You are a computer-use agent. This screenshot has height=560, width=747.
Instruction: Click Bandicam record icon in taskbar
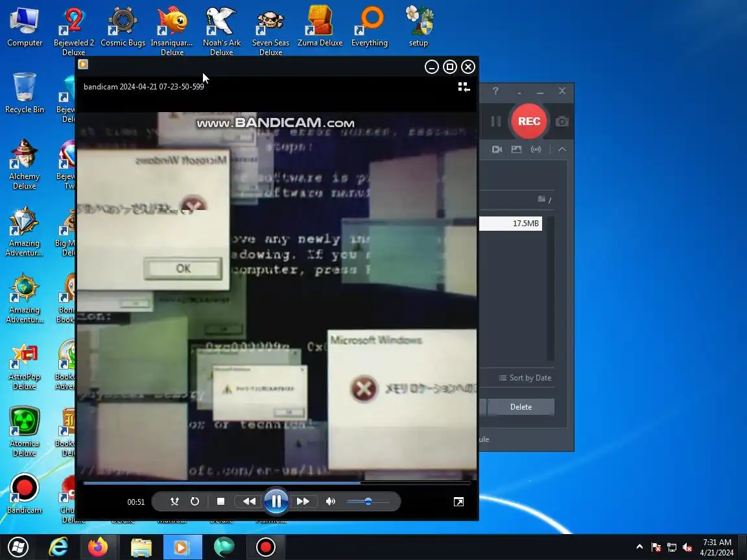pyautogui.click(x=265, y=547)
